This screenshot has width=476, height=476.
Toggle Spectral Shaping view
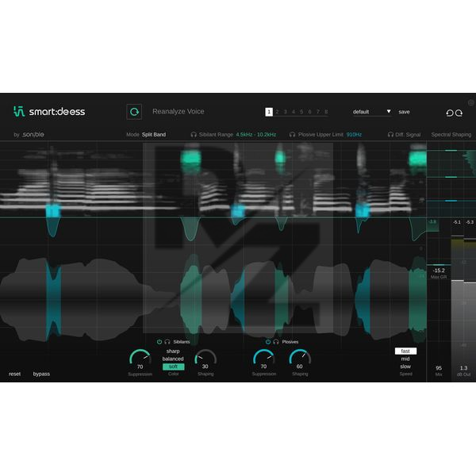tap(451, 135)
